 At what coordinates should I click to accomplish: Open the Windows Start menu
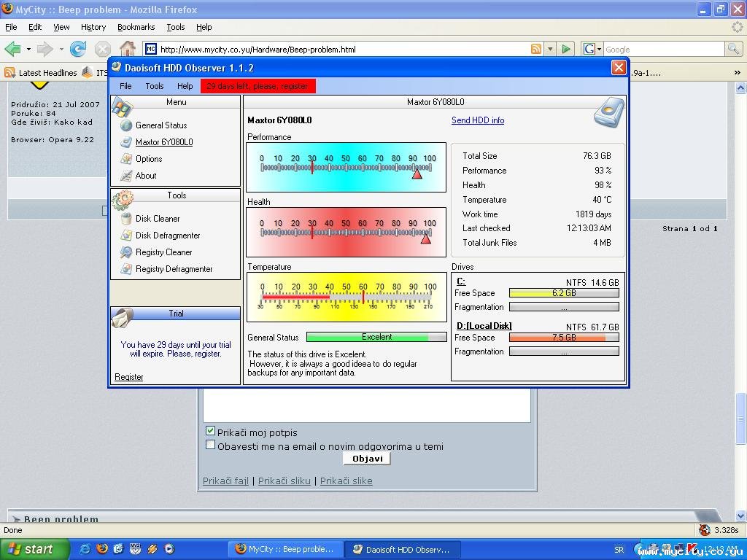tap(34, 549)
